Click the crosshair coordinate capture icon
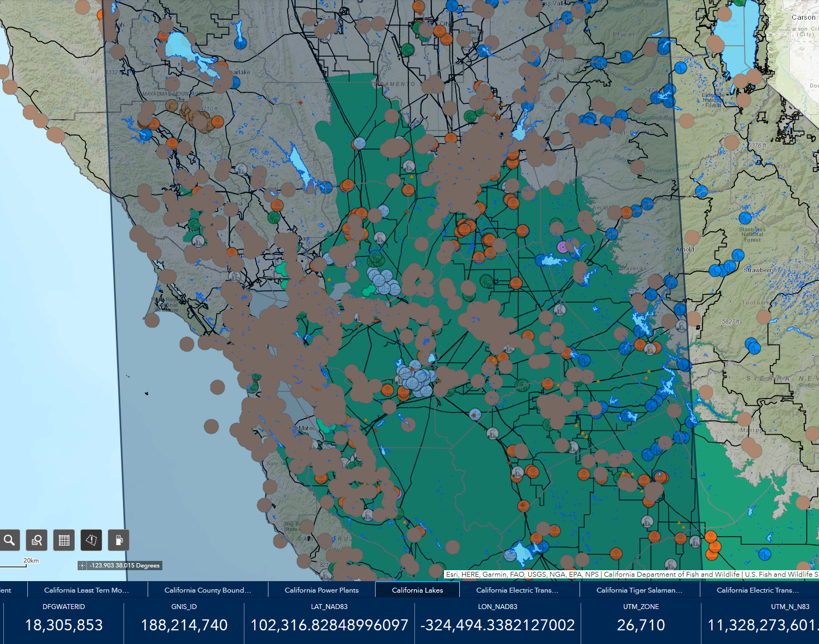Image resolution: width=819 pixels, height=644 pixels. (83, 565)
